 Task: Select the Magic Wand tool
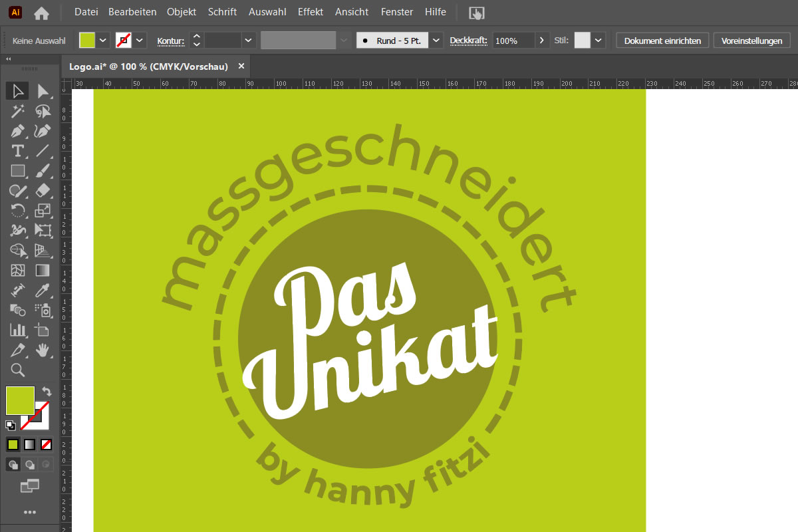pos(17,111)
